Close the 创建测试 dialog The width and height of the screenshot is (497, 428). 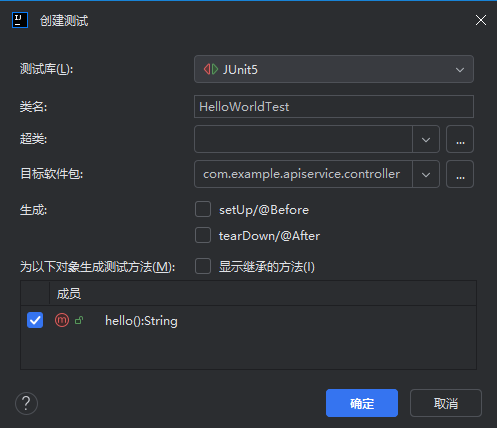[481, 20]
